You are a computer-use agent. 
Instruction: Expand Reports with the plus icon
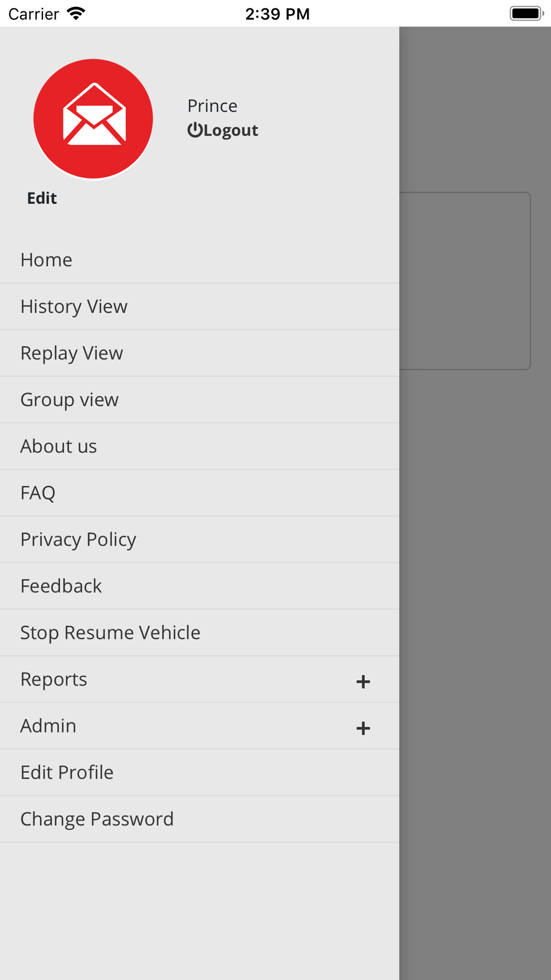(x=363, y=682)
